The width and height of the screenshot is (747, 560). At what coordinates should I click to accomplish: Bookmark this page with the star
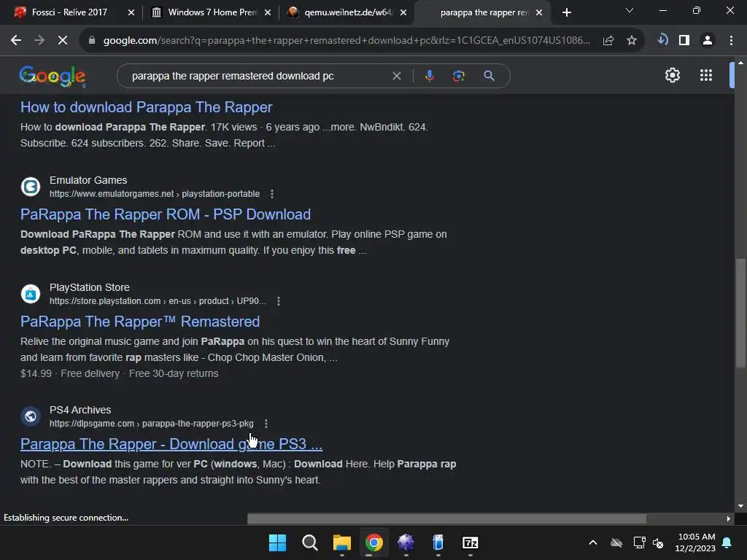click(632, 41)
